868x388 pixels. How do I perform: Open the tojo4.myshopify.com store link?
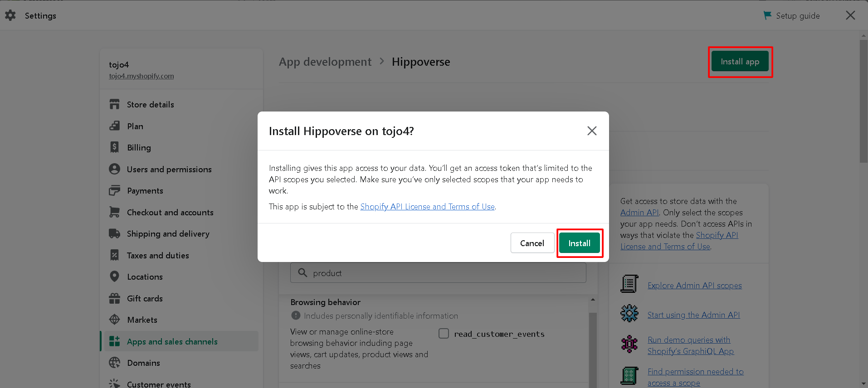coord(141,76)
